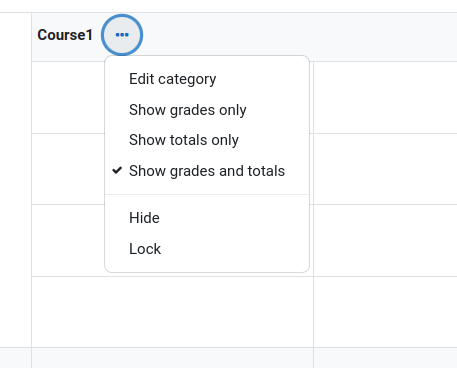
Task: Click checkmark icon beside Show grades and totals
Action: point(117,170)
